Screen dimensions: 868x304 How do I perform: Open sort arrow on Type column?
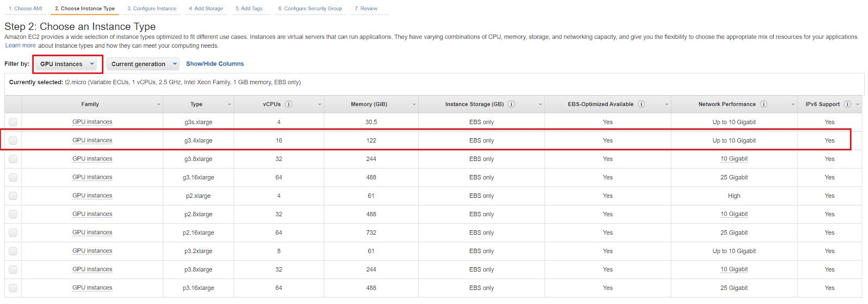click(x=229, y=105)
